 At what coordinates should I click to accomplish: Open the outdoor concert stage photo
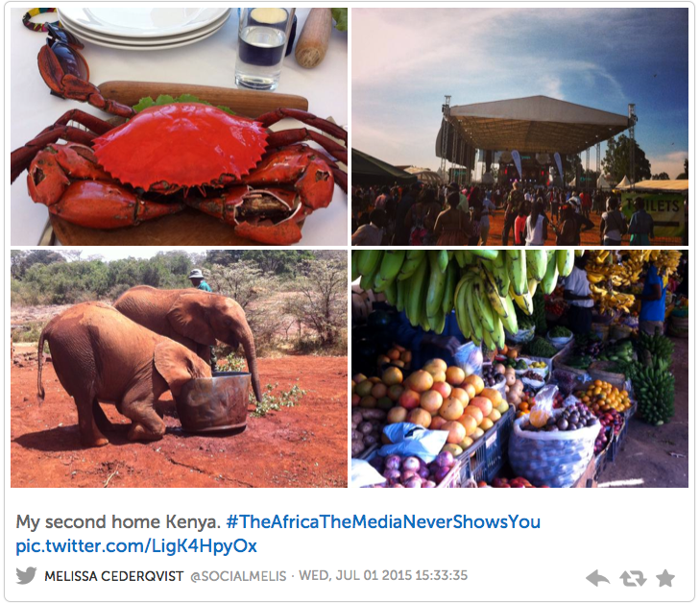tap(520, 127)
